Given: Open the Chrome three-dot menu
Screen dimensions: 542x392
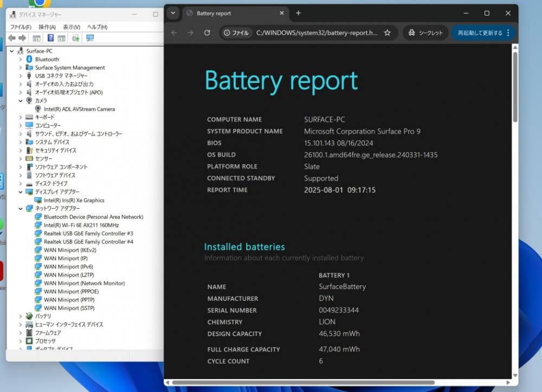Looking at the screenshot, I should click(508, 33).
